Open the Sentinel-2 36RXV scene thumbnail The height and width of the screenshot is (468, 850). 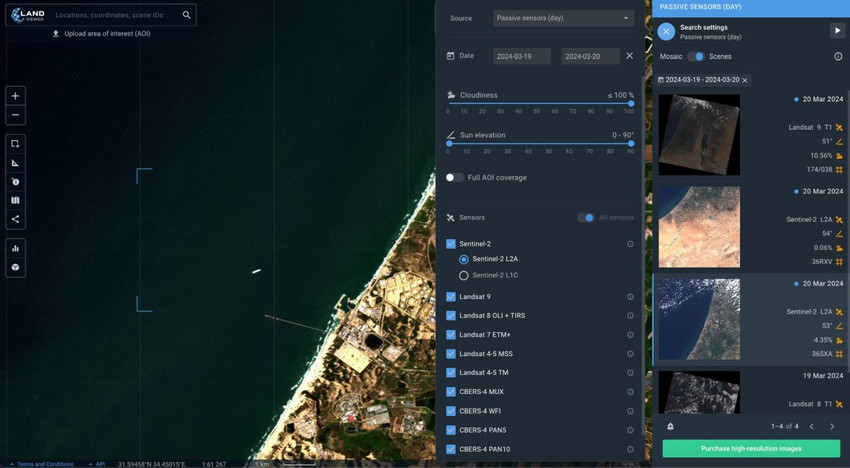(x=699, y=227)
